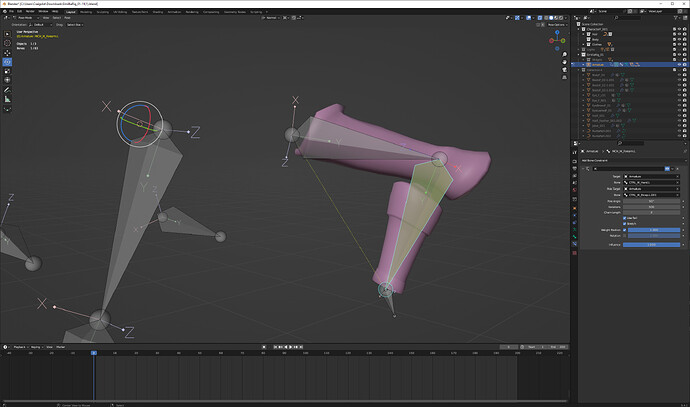Click the Blender logo menu icon

pyautogui.click(x=4, y=11)
